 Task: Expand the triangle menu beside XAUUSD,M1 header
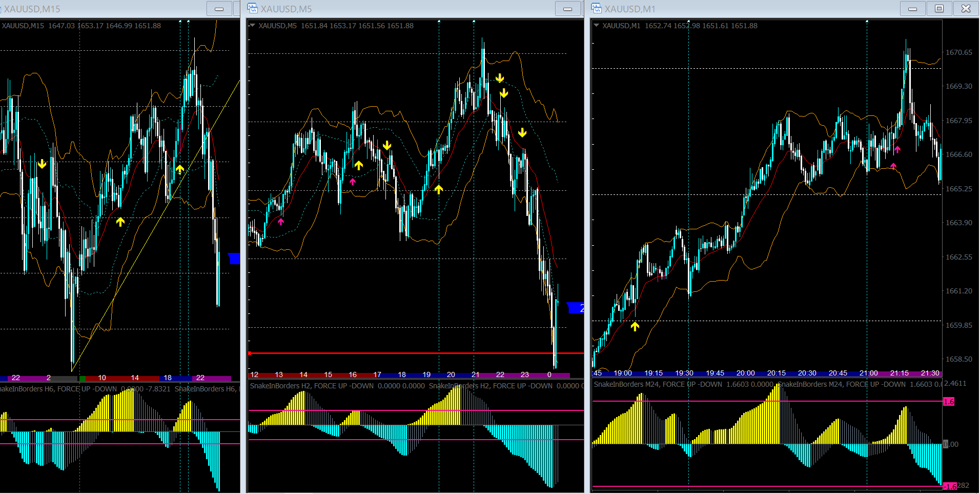(x=596, y=26)
